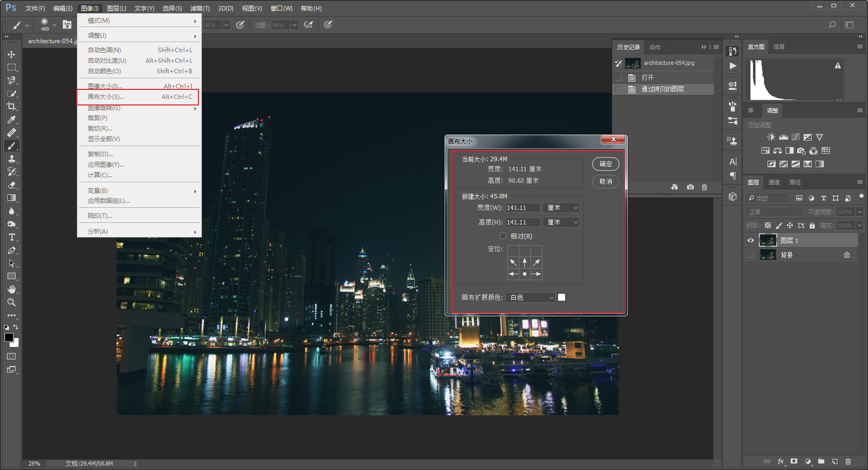The image size is (868, 470).
Task: Expand 模式(M) submenu
Action: click(x=139, y=21)
